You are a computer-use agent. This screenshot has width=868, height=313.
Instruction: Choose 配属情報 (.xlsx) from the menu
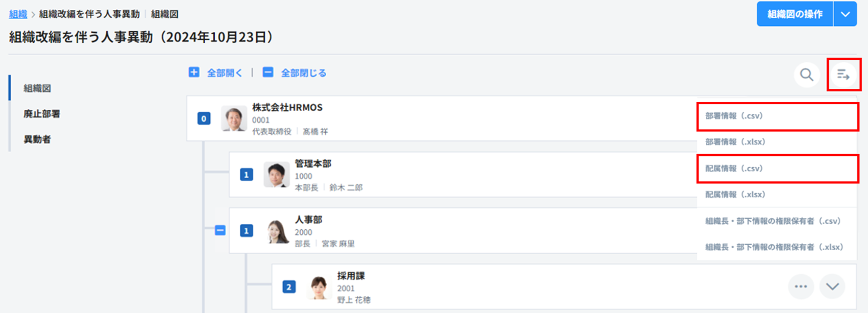tap(735, 195)
